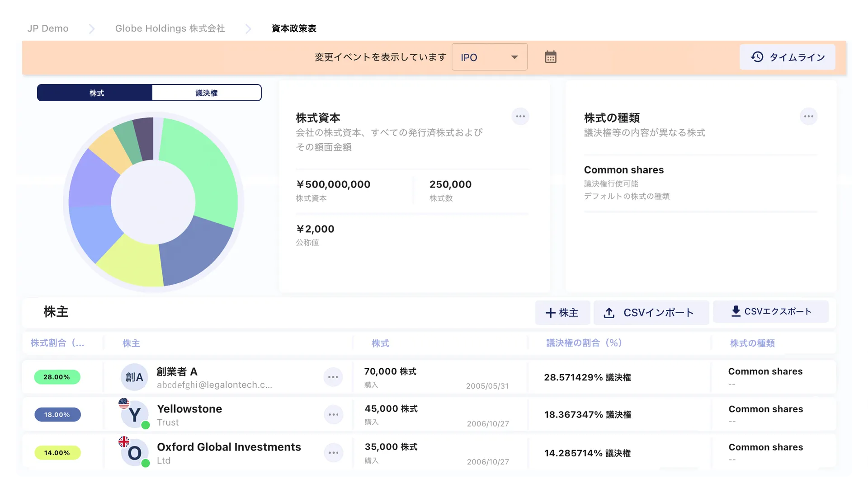Click the 株主 add shareholder button
Viewport: 868px width, 488px height.
(x=562, y=312)
